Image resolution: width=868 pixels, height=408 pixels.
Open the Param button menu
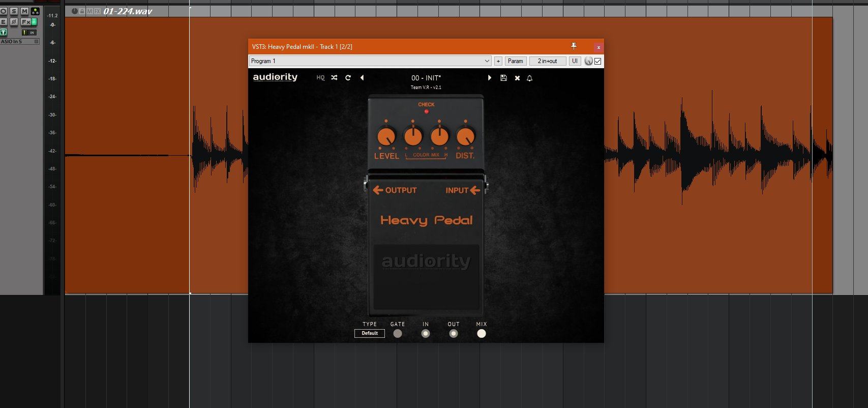pyautogui.click(x=515, y=61)
